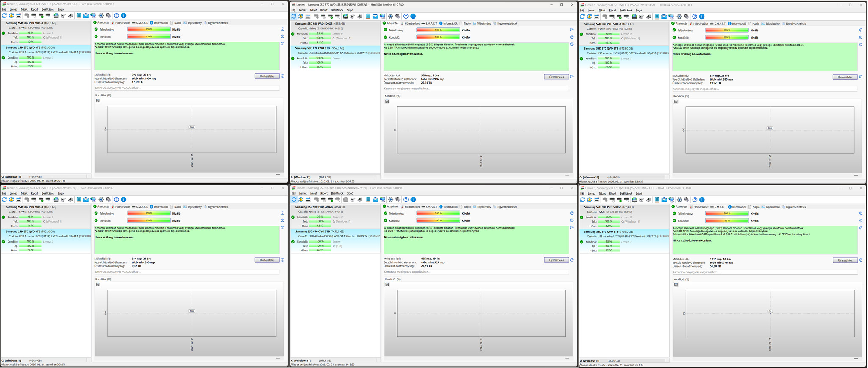The height and width of the screenshot is (368, 868).
Task: Open Súgó menu in 1047 nap window
Action: (x=639, y=194)
